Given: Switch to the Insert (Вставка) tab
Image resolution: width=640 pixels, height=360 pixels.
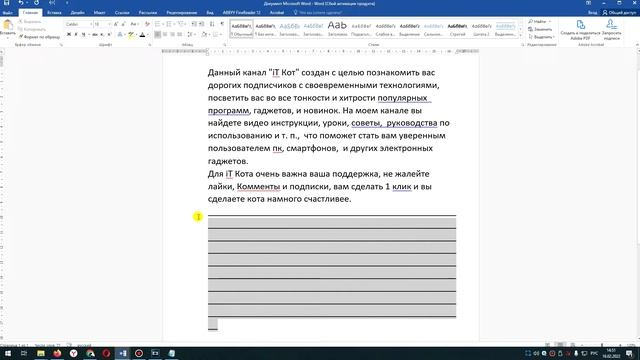Looking at the screenshot, I should pos(54,13).
